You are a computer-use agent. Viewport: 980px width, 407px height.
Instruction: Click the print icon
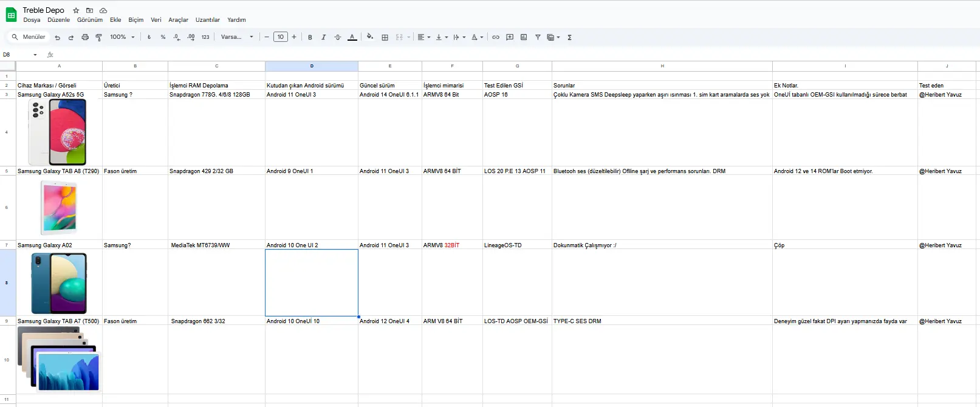85,37
